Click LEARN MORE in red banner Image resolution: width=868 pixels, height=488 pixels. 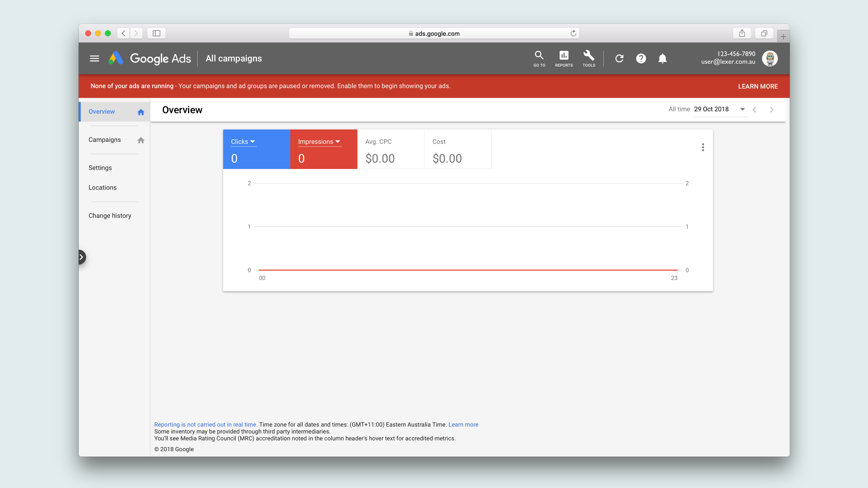758,86
